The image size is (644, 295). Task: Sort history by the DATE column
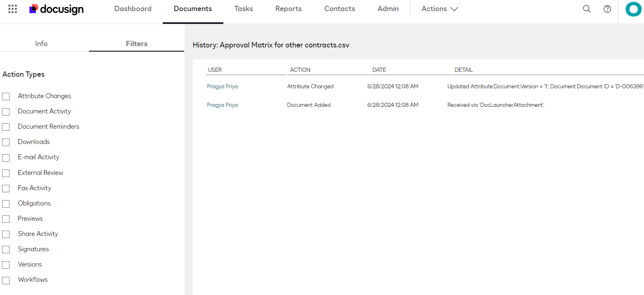click(x=379, y=70)
